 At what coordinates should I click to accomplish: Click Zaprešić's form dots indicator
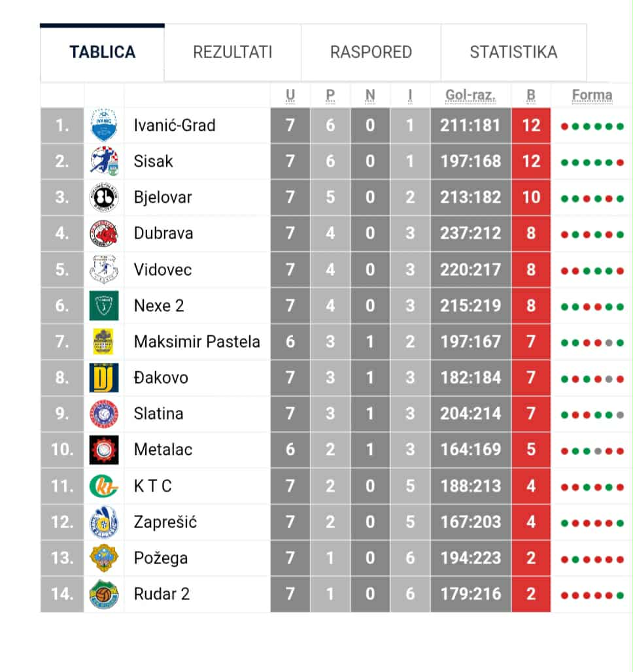[592, 522]
